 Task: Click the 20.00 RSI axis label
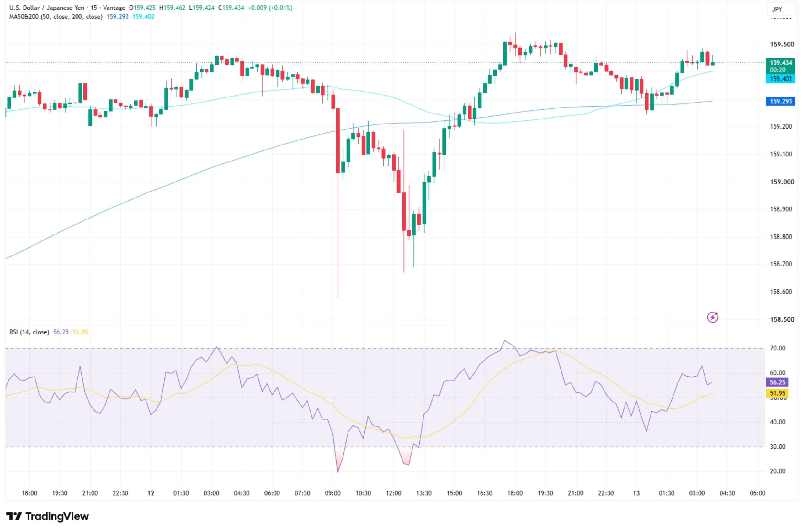(778, 471)
